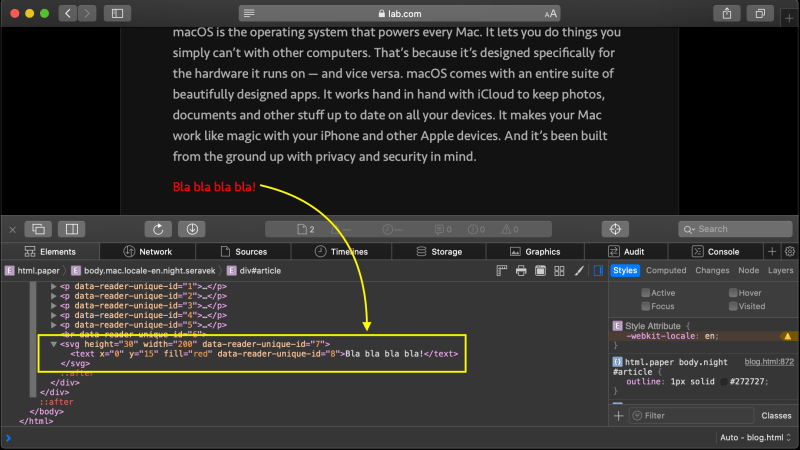The height and width of the screenshot is (450, 800).
Task: Expand the p data-reader-unique-id="5" node
Action: [x=54, y=325]
